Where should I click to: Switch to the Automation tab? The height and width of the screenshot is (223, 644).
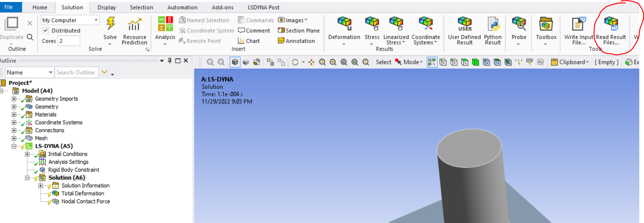[182, 7]
